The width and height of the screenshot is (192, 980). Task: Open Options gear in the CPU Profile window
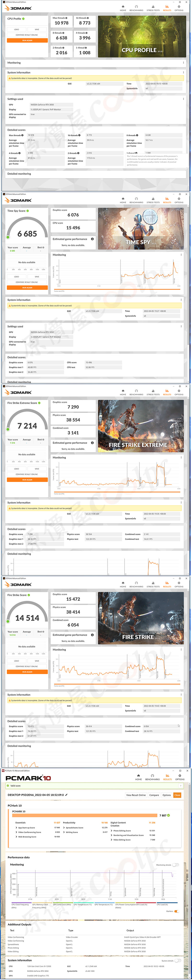pyautogui.click(x=179, y=8)
